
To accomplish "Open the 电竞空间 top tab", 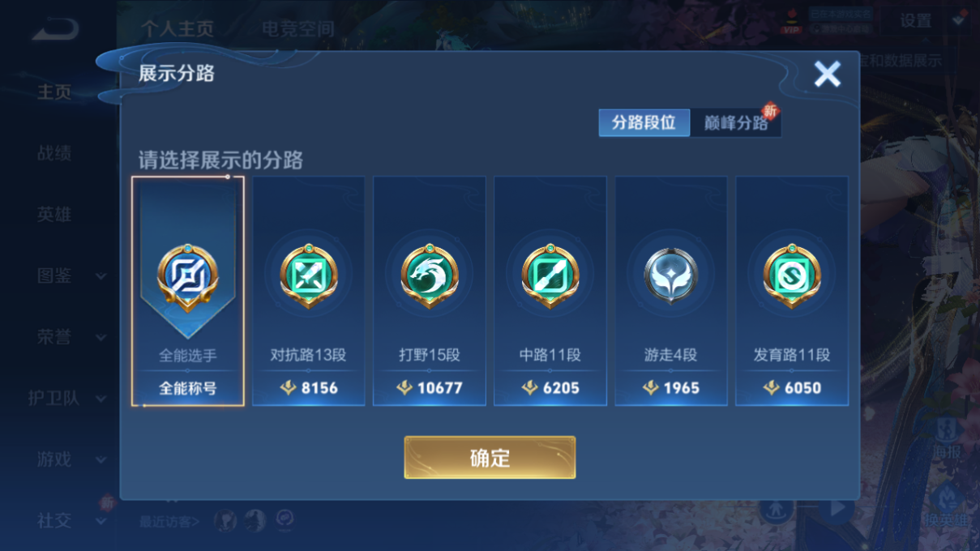I will pos(297,28).
